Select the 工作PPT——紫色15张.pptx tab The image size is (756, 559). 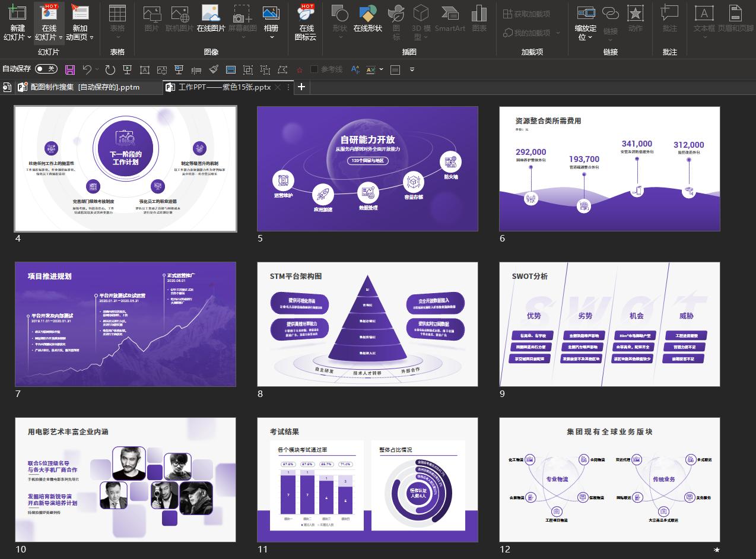pyautogui.click(x=224, y=87)
